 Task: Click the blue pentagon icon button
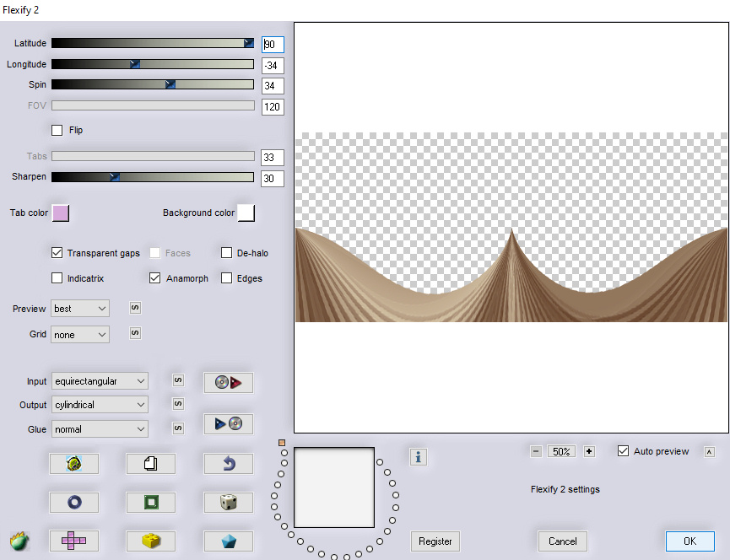pos(228,541)
